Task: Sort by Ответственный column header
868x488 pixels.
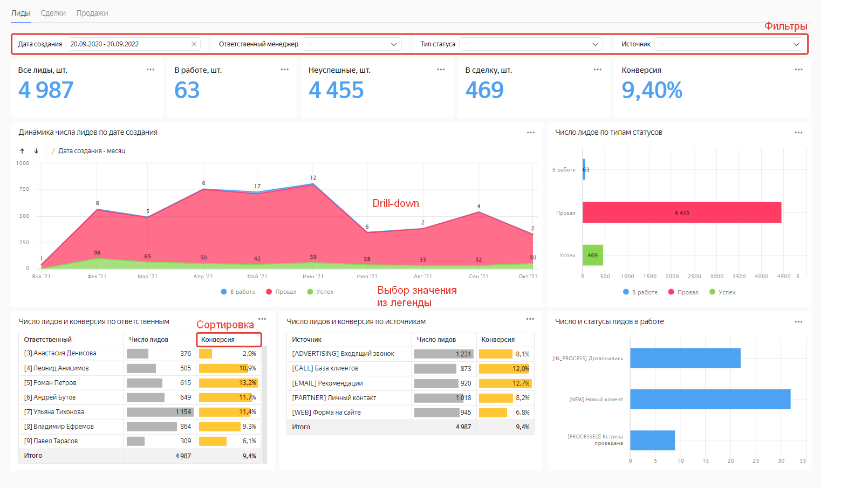Action: point(71,340)
